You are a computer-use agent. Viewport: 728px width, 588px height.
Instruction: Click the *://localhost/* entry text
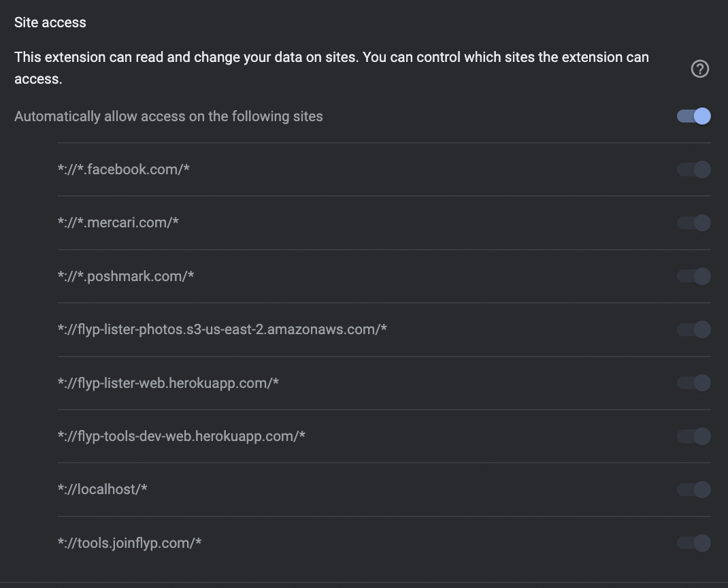pyautogui.click(x=102, y=489)
